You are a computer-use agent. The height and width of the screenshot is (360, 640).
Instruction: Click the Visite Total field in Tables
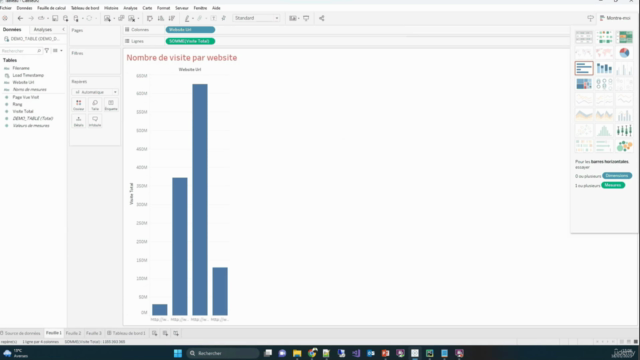(23, 111)
